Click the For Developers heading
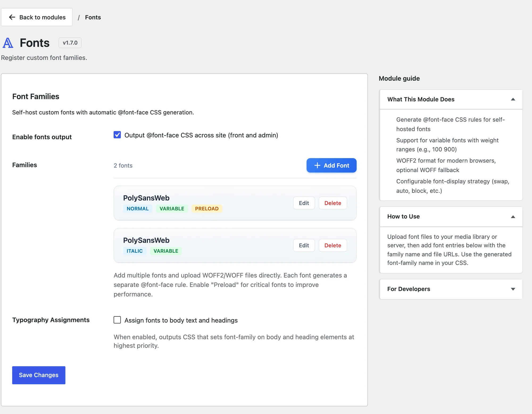 409,289
